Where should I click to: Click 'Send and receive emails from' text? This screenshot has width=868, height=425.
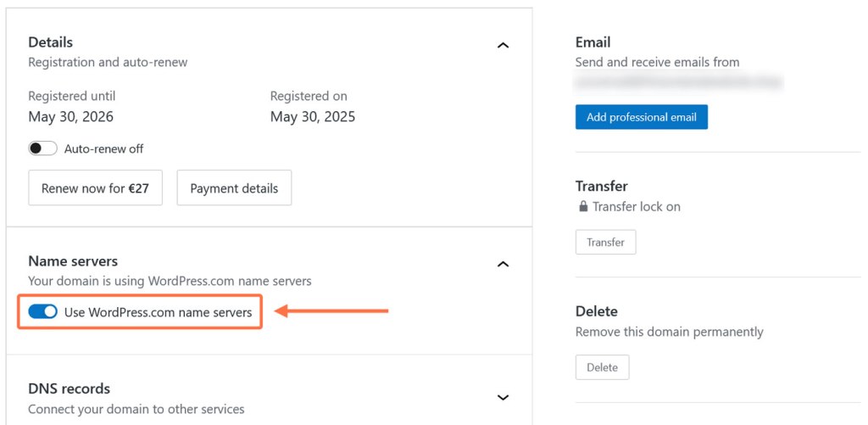pyautogui.click(x=658, y=62)
